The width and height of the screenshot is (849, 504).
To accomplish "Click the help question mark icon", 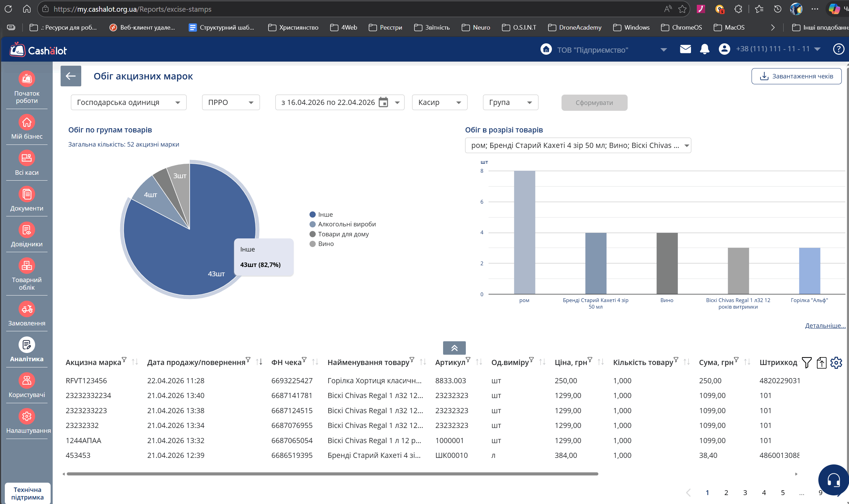I will tap(838, 49).
